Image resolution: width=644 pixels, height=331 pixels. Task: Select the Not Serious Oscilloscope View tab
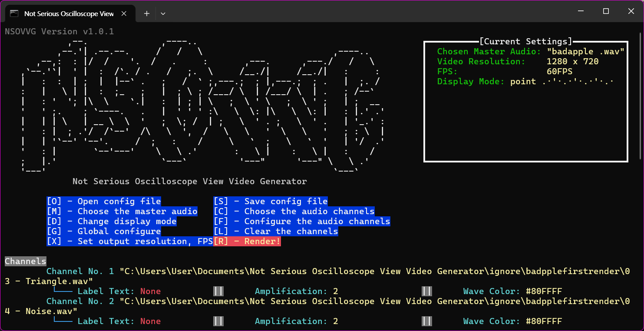click(69, 13)
